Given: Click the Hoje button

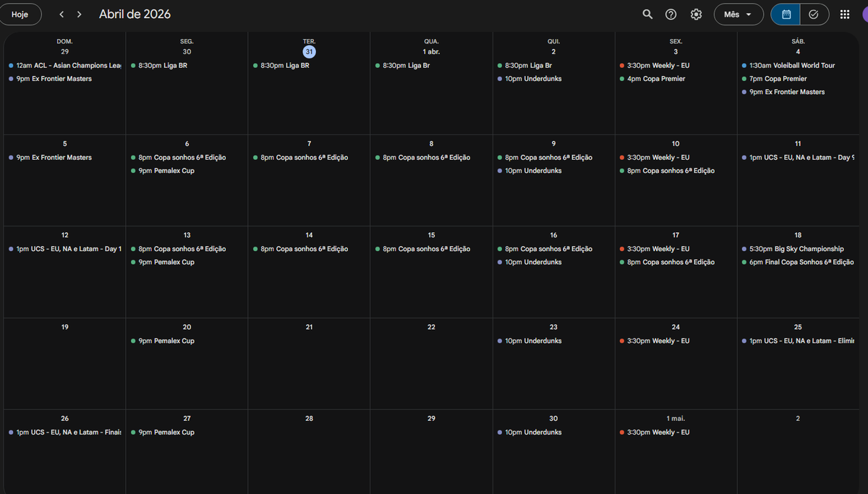Looking at the screenshot, I should click(x=21, y=14).
